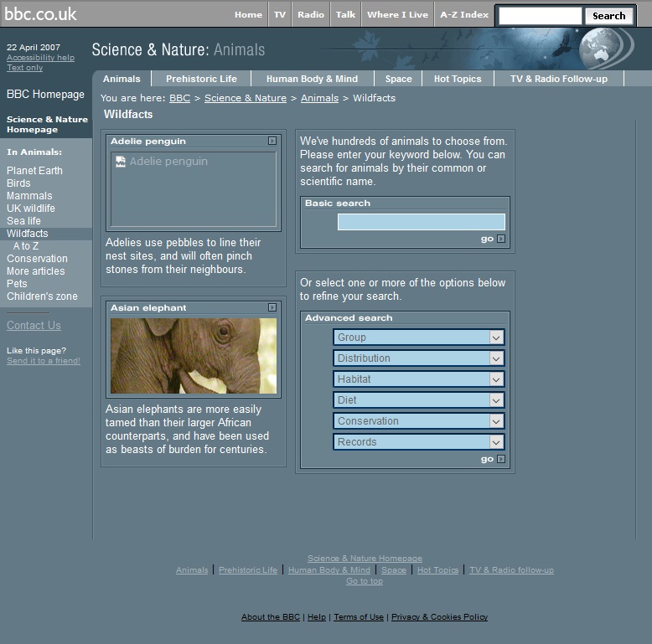
Task: Open the Conservation dropdown in Advanced search
Action: (x=419, y=421)
